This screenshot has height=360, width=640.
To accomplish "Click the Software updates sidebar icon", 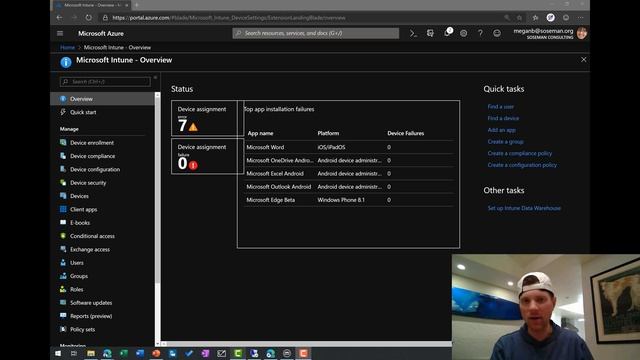I will tap(63, 302).
